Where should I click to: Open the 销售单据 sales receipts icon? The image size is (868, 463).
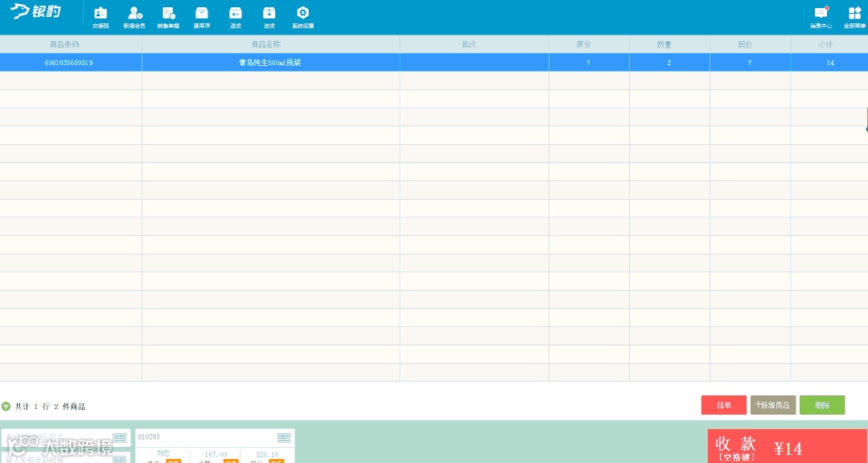168,17
